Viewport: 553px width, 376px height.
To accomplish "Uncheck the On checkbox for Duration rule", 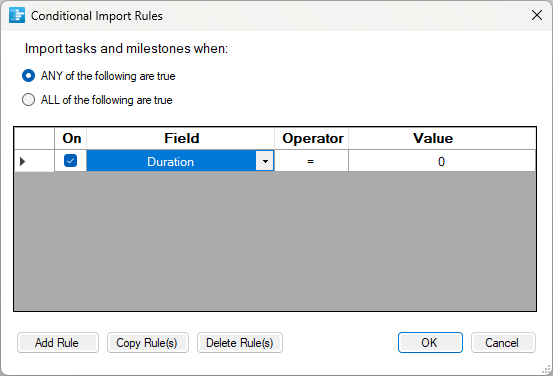I will pos(71,161).
